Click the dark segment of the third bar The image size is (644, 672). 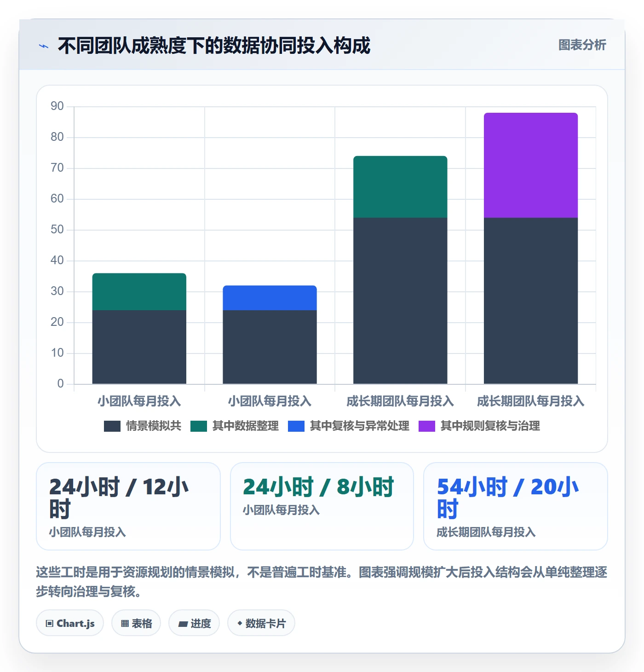point(400,301)
